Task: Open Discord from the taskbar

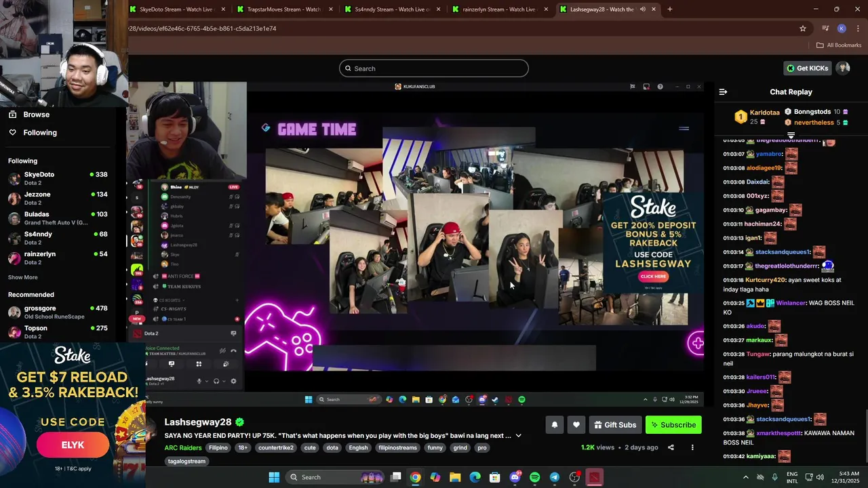Action: pos(515,477)
